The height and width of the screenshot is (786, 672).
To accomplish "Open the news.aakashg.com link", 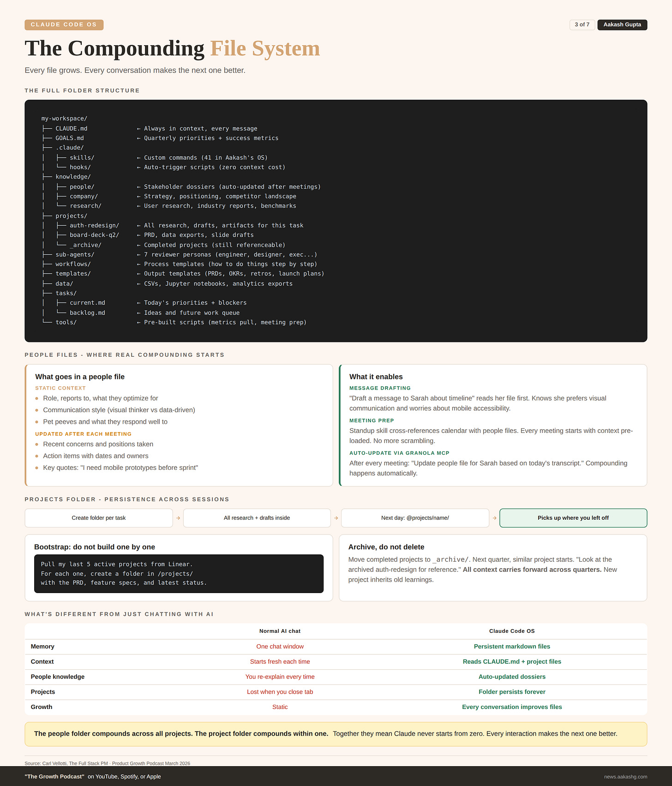I will (x=625, y=776).
